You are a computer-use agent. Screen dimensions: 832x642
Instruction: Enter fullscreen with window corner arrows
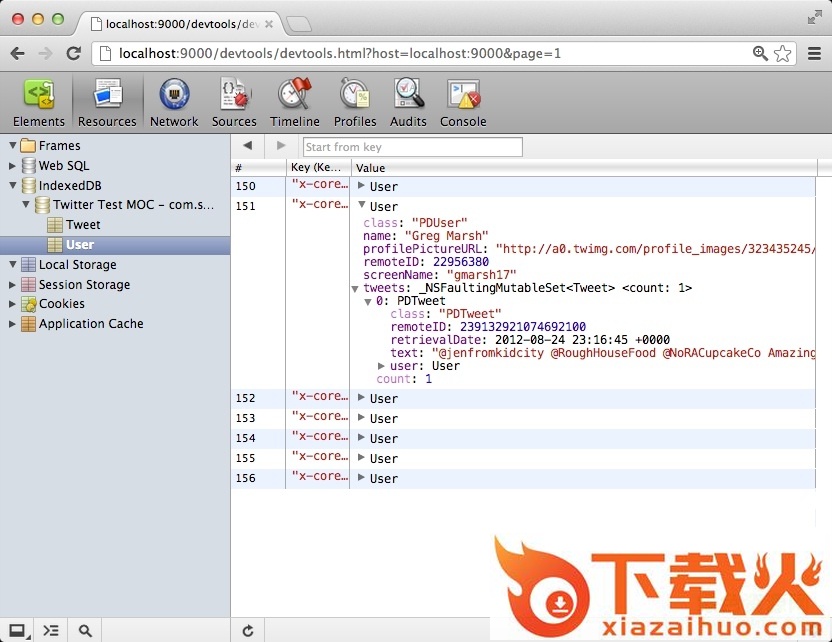(814, 18)
